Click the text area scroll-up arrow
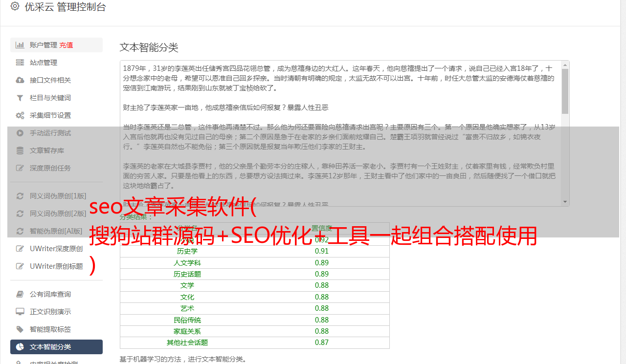The height and width of the screenshot is (364, 626). click(565, 64)
